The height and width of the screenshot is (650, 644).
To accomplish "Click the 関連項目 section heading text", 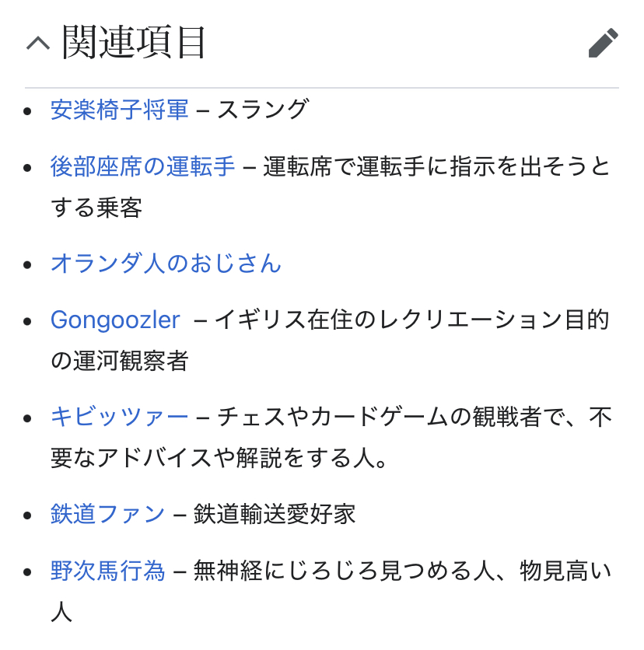I will point(134,42).
